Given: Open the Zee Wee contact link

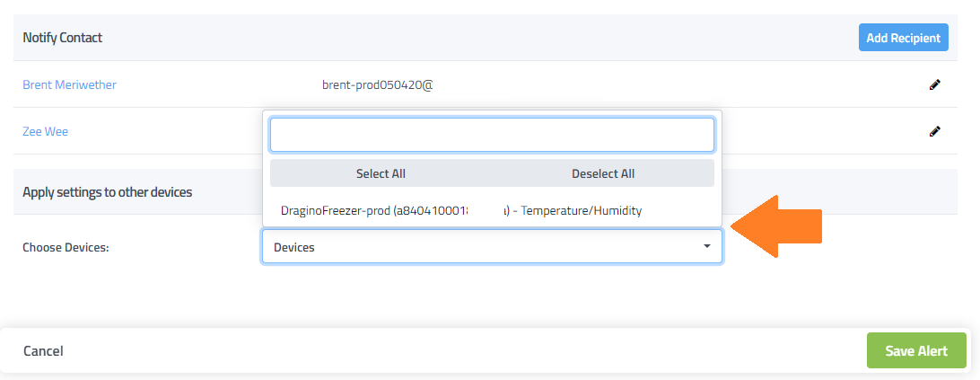Looking at the screenshot, I should [45, 131].
